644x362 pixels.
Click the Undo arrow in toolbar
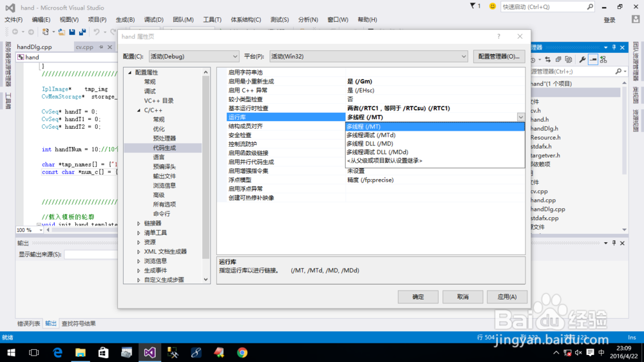point(97,32)
